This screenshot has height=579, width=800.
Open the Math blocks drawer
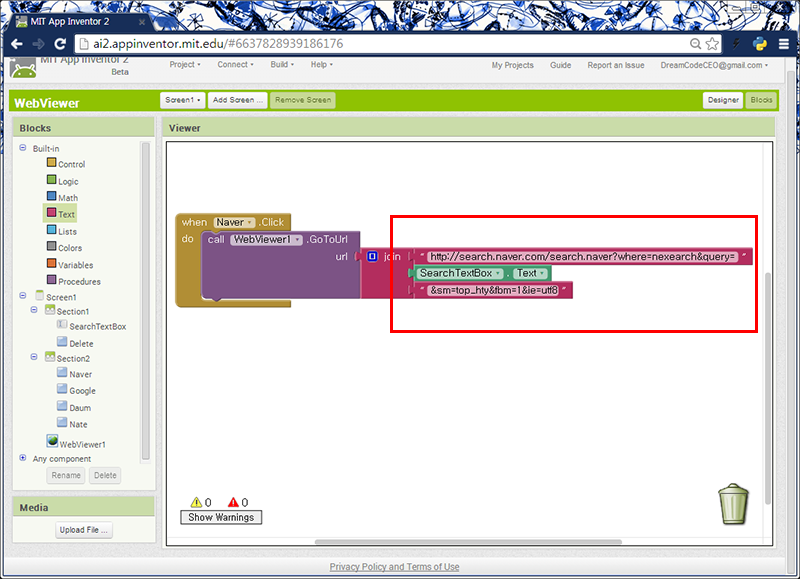pos(62,197)
